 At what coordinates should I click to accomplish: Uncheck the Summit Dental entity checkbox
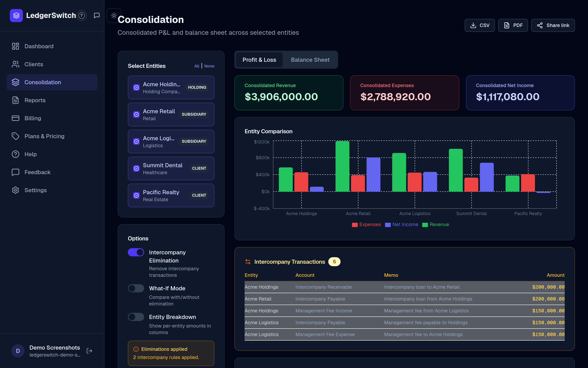click(137, 168)
